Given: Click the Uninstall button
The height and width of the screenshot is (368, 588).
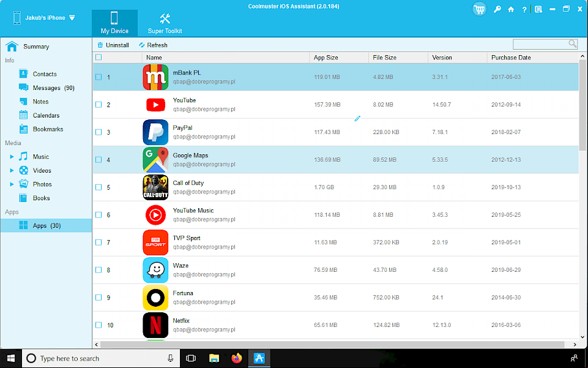Looking at the screenshot, I should click(113, 45).
